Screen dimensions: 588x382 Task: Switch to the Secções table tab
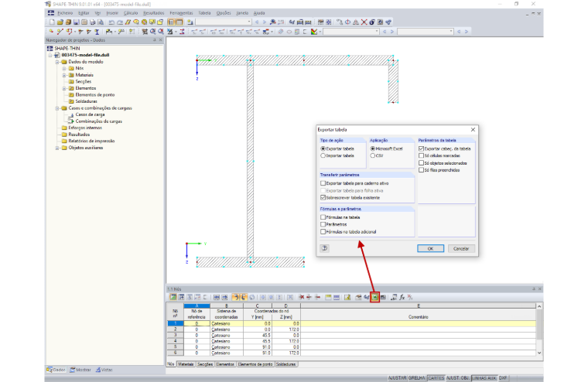(x=205, y=364)
